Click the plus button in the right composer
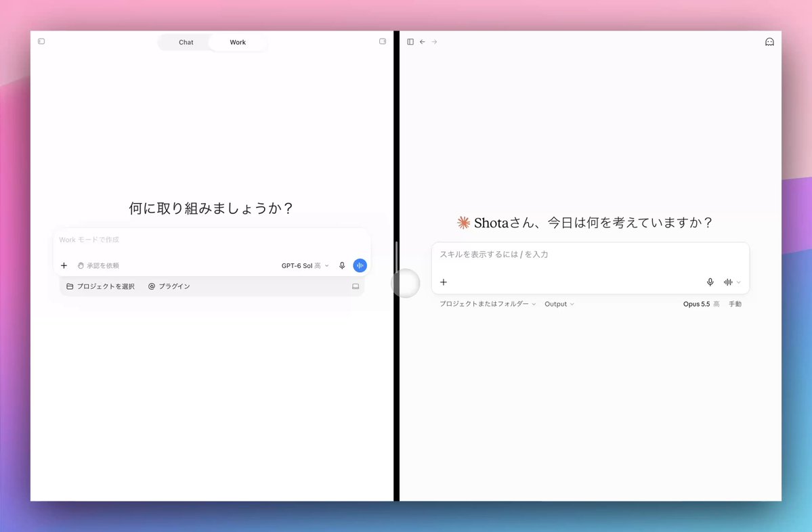 [444, 282]
